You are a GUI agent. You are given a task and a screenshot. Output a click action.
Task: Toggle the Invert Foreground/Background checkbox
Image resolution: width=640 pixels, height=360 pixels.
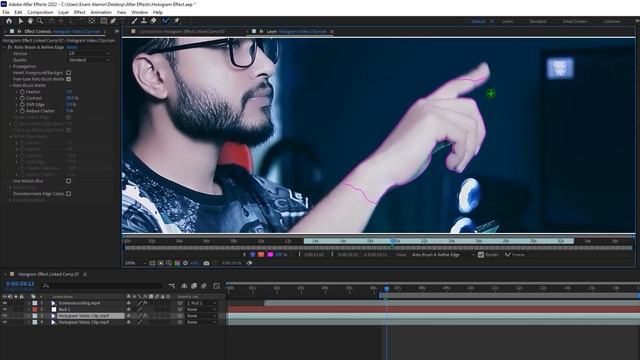coord(69,73)
